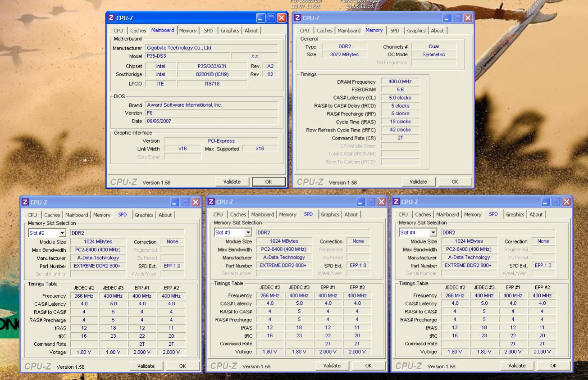Viewport: 588px width, 380px height.
Task: Click CPU-Z title icon in Slot #3 SPD window
Action: [211, 202]
